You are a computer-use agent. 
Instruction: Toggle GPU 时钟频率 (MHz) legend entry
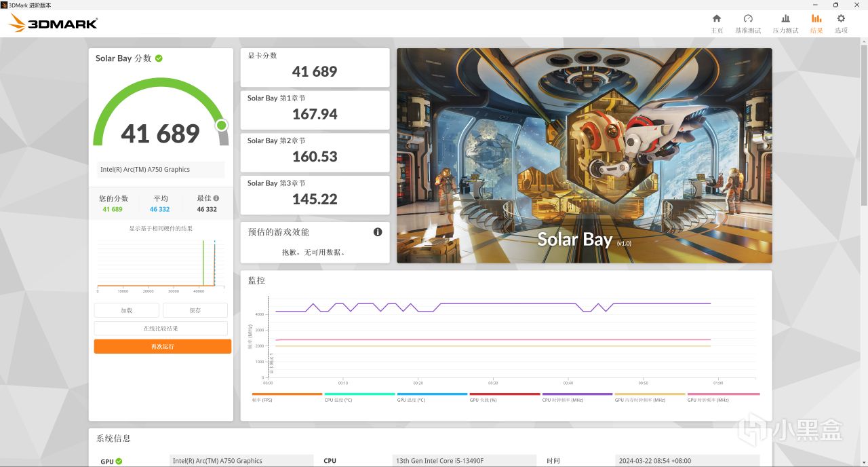pyautogui.click(x=723, y=397)
